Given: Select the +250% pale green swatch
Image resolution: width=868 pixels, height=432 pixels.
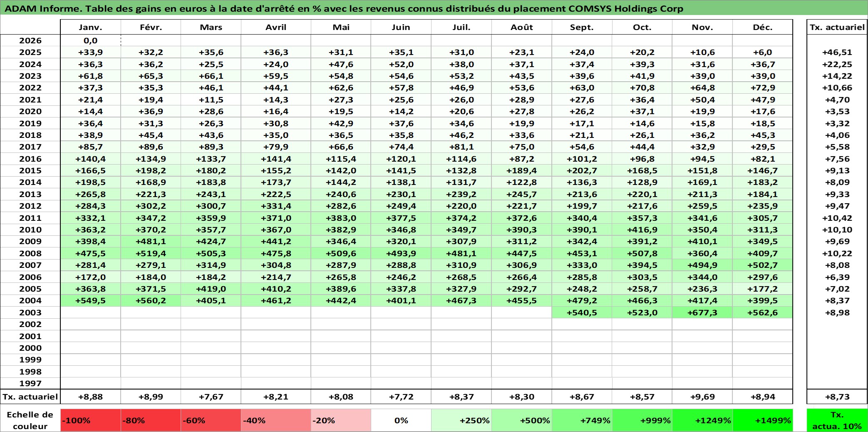Looking at the screenshot, I should [x=461, y=420].
